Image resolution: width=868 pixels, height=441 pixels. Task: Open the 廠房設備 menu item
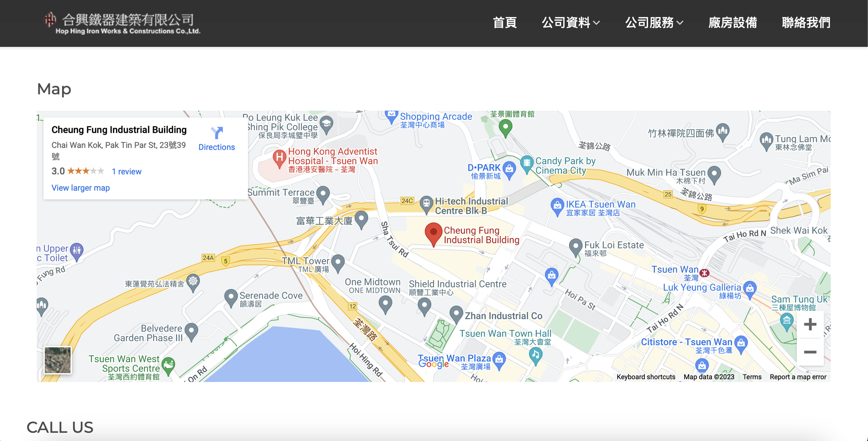pos(732,23)
